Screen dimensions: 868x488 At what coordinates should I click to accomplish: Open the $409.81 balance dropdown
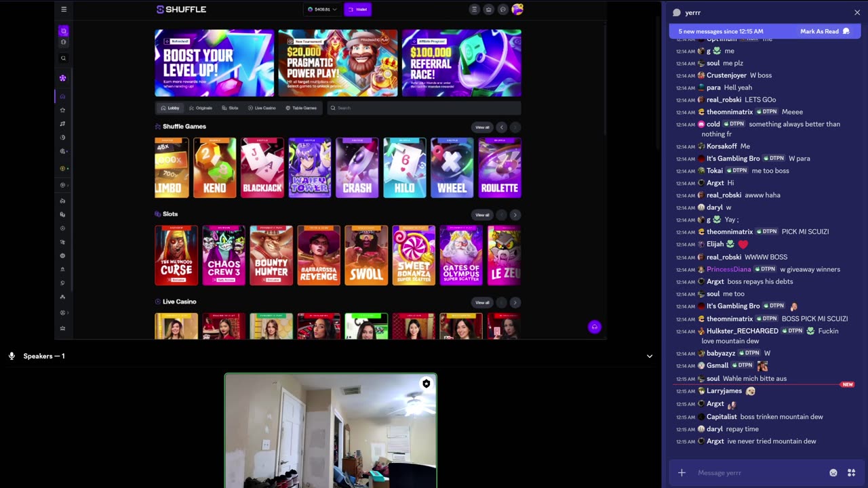pyautogui.click(x=322, y=9)
